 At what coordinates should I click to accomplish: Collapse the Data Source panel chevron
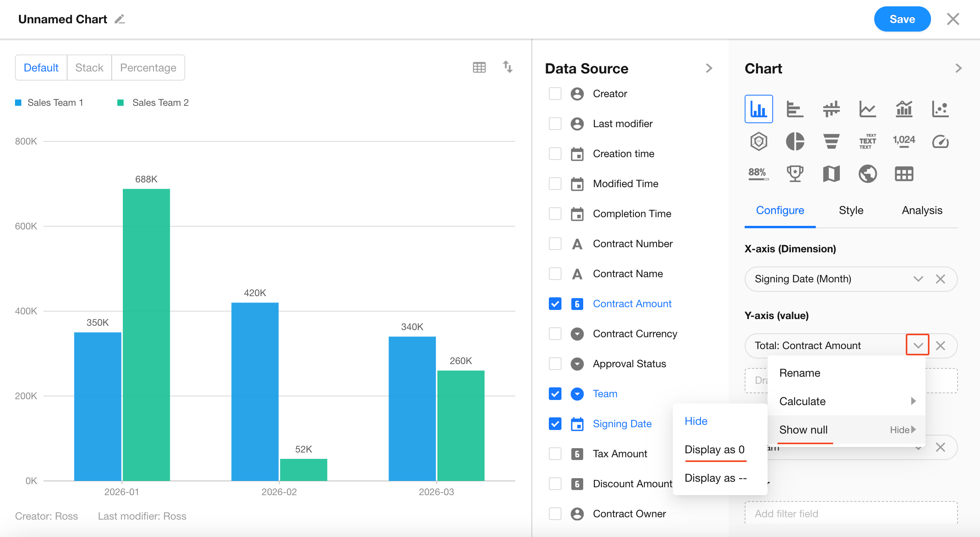click(709, 68)
